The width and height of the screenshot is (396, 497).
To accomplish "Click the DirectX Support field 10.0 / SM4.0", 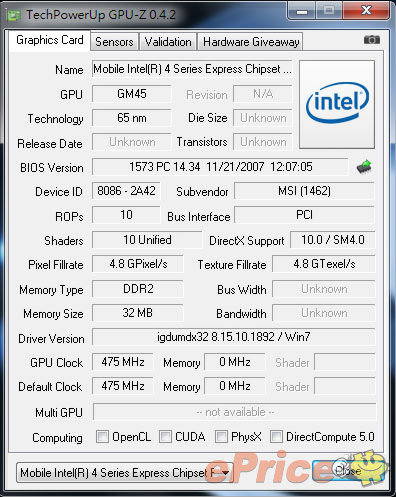I will coord(333,240).
